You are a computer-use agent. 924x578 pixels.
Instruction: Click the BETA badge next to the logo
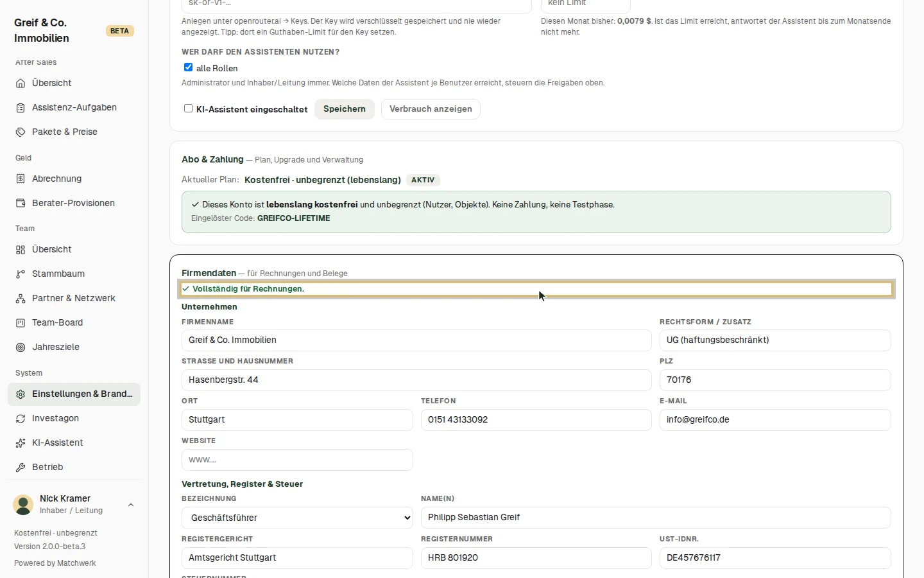(119, 31)
